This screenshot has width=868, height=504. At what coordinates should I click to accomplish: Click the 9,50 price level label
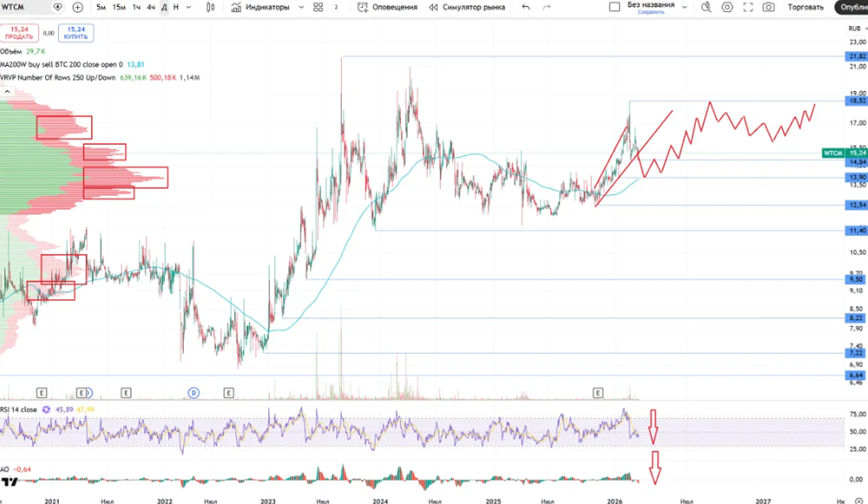[857, 279]
